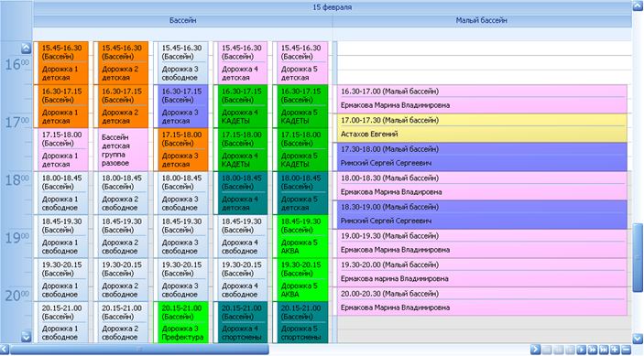Click the down arrow at the bottom of the time ruler

coord(26,337)
